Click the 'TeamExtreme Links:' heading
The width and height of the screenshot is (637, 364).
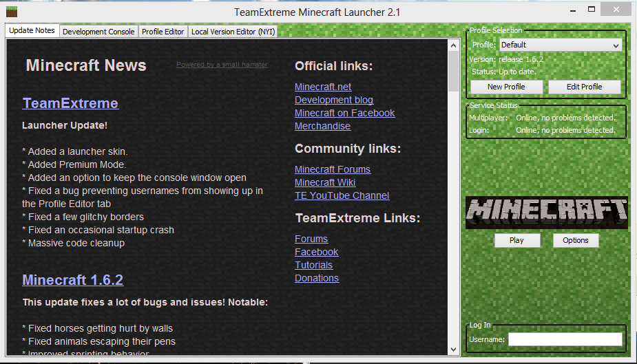click(357, 218)
